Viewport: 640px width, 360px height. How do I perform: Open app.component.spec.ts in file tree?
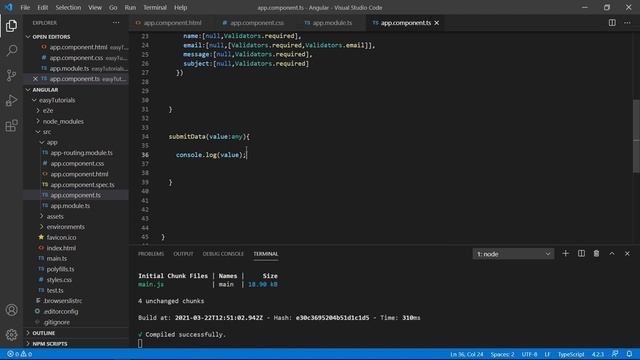(82, 184)
